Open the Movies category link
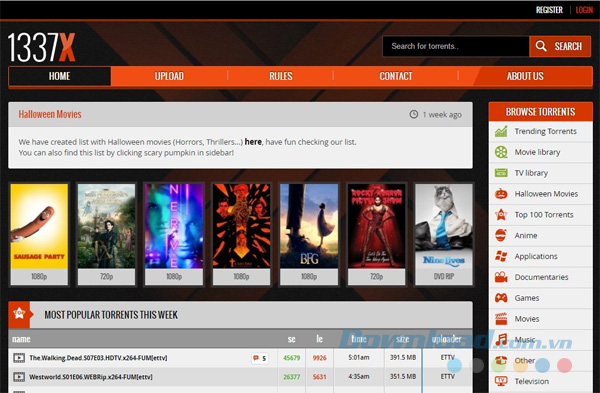 tap(527, 319)
